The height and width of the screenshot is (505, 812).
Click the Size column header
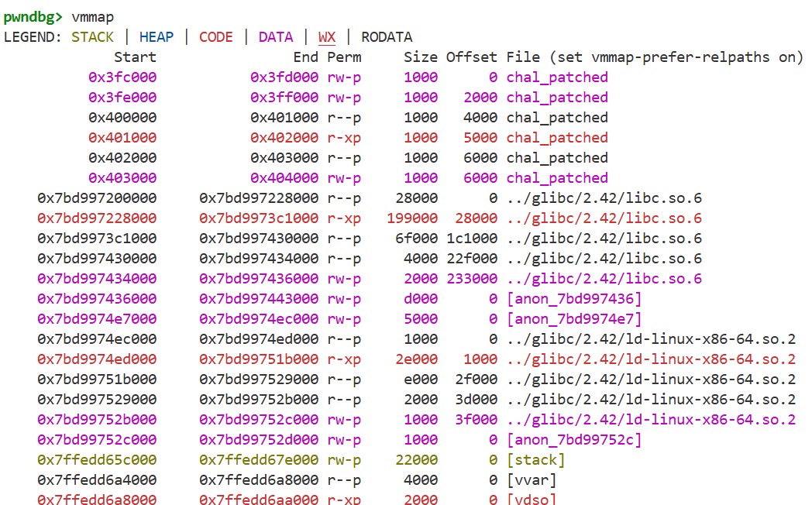421,57
